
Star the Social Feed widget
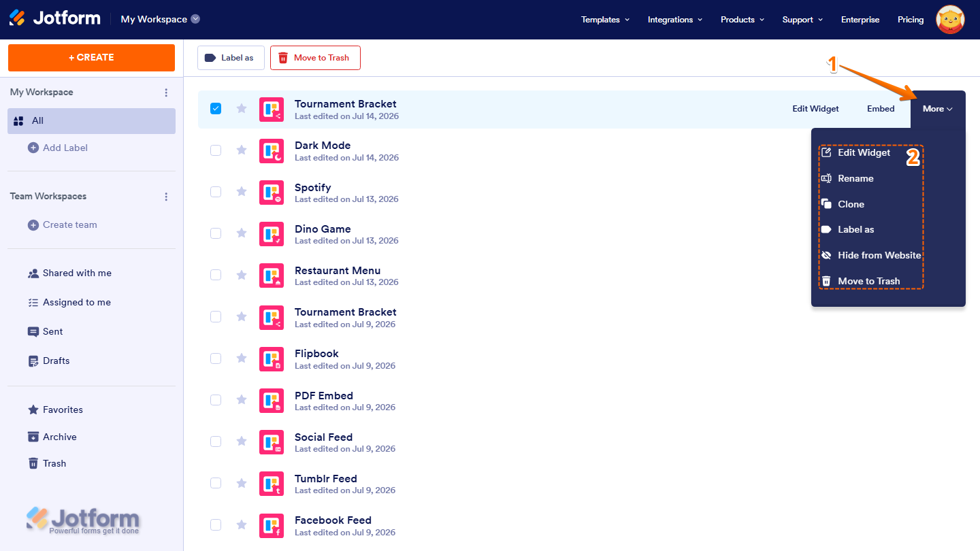click(241, 441)
